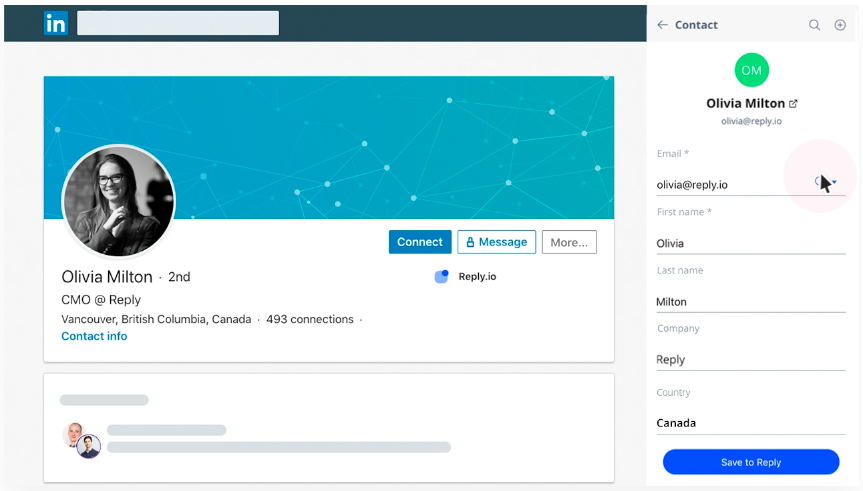Click the olivia@reply.io subtitle under the name

pyautogui.click(x=751, y=121)
